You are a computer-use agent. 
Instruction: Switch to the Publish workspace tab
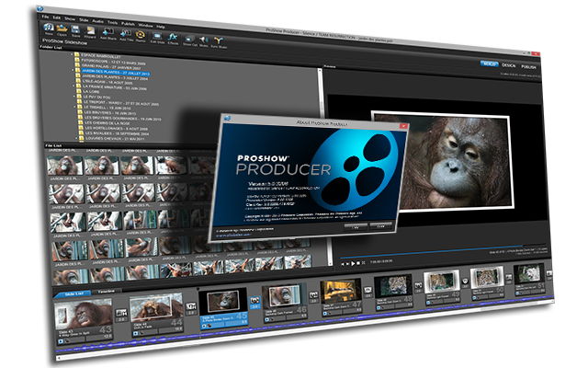529,67
